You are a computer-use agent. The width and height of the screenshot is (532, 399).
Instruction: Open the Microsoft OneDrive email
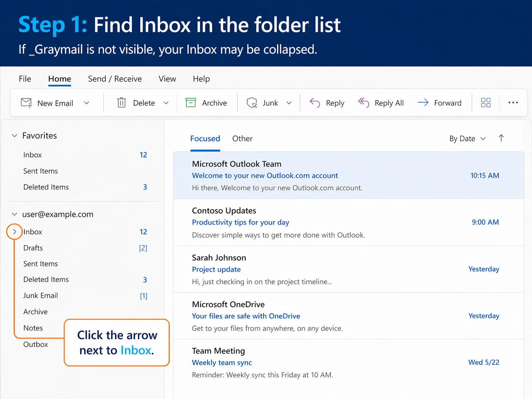point(348,316)
